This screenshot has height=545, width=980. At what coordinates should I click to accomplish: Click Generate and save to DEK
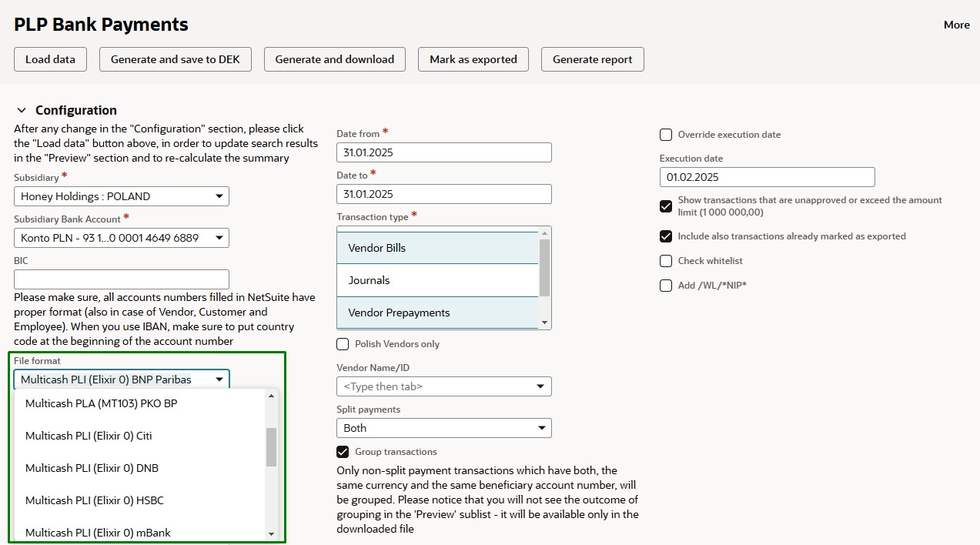[176, 59]
